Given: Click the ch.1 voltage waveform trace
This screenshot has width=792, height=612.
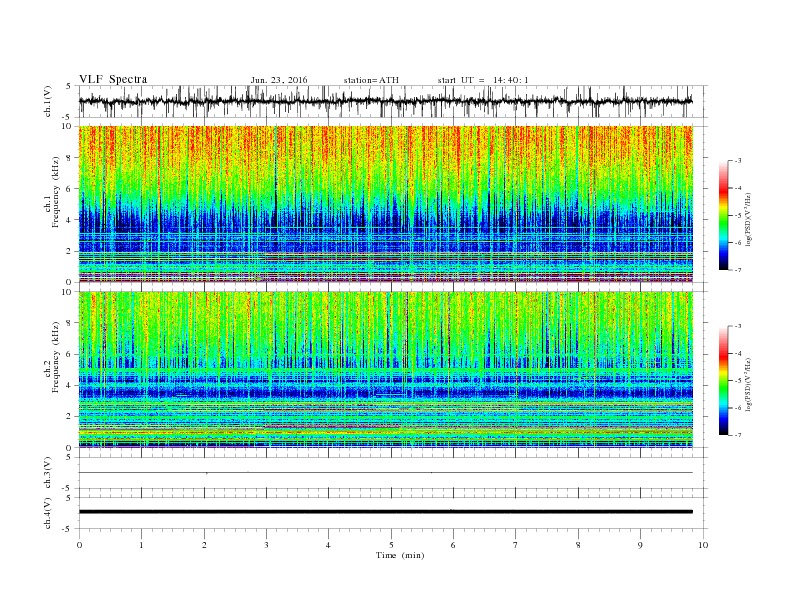Looking at the screenshot, I should click(385, 101).
